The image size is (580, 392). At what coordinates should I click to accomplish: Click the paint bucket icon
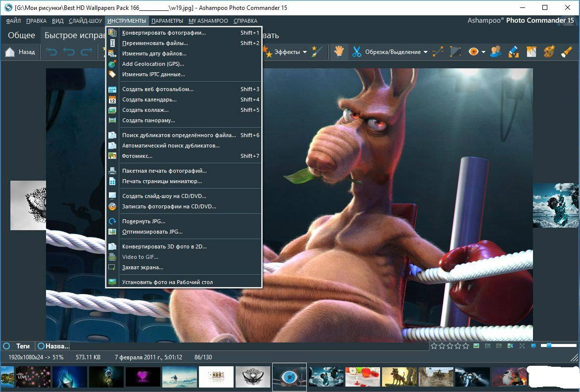tap(531, 52)
